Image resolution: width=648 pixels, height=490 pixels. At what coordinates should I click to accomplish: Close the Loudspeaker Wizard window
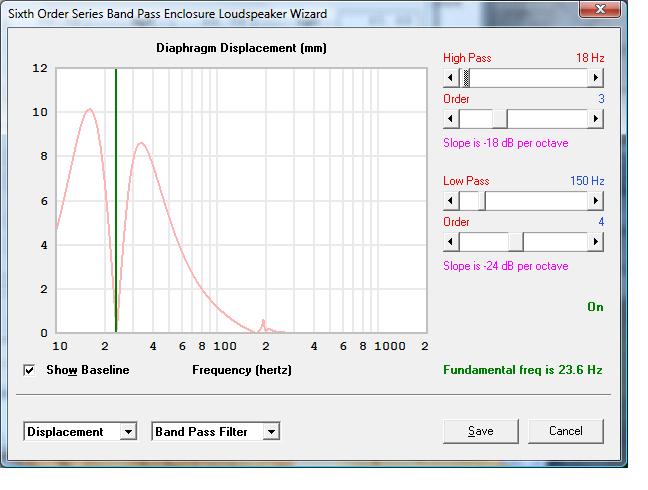pyautogui.click(x=600, y=9)
